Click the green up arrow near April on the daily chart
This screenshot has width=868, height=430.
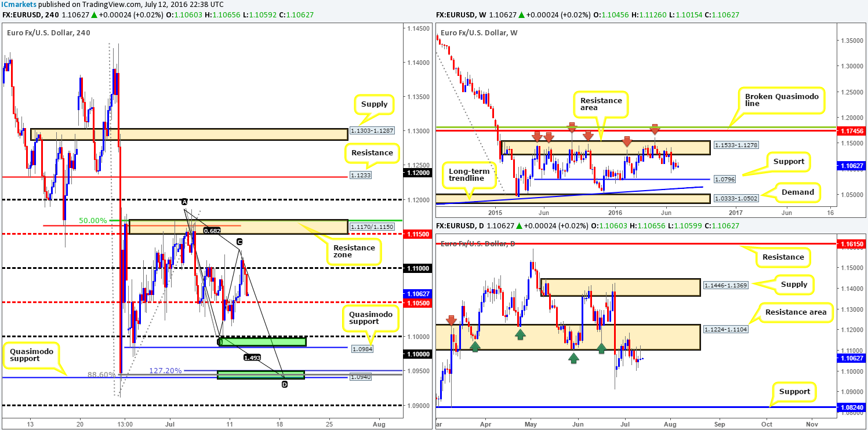pos(475,346)
